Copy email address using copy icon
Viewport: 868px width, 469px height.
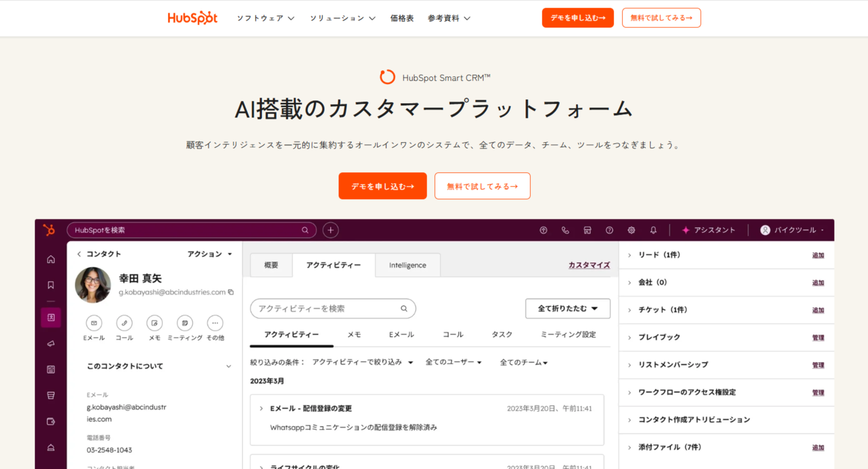point(231,292)
